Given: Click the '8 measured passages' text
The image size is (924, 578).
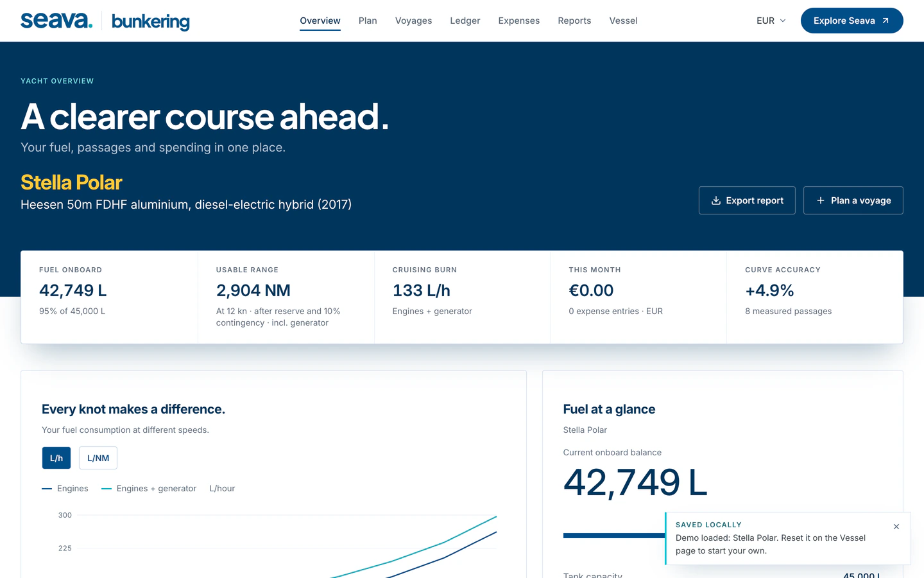Looking at the screenshot, I should click(788, 311).
